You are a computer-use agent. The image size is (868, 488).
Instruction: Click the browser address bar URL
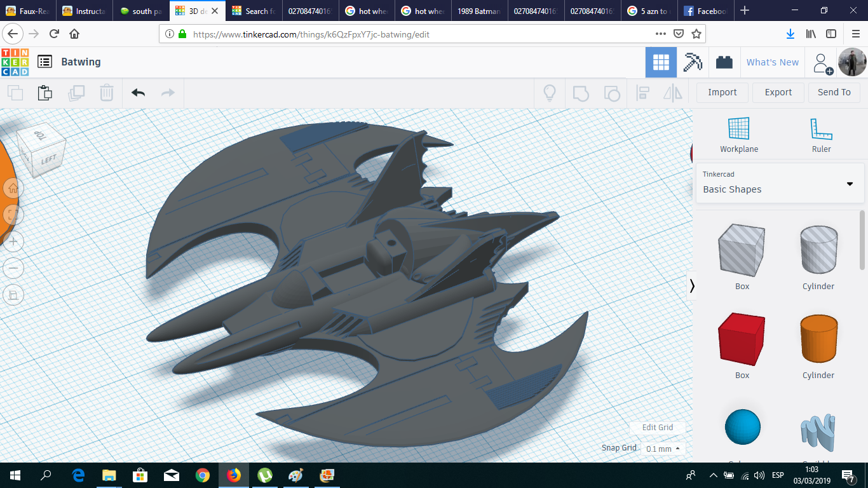(x=311, y=34)
